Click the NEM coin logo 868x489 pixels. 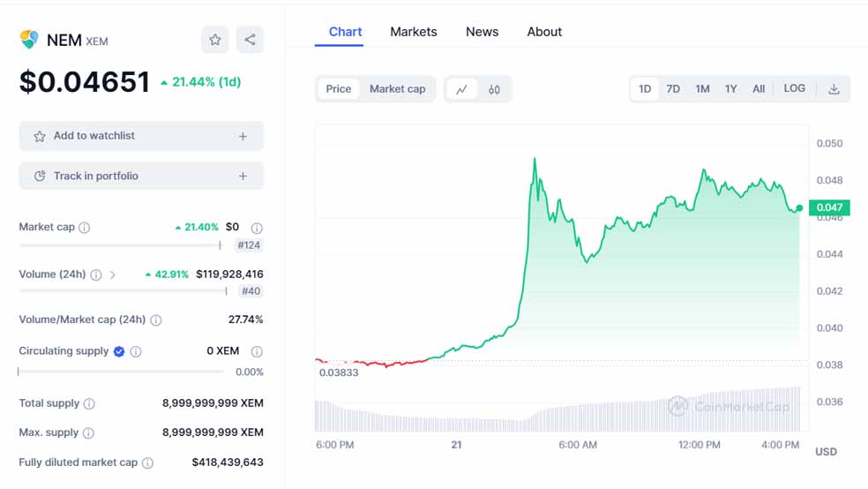29,40
